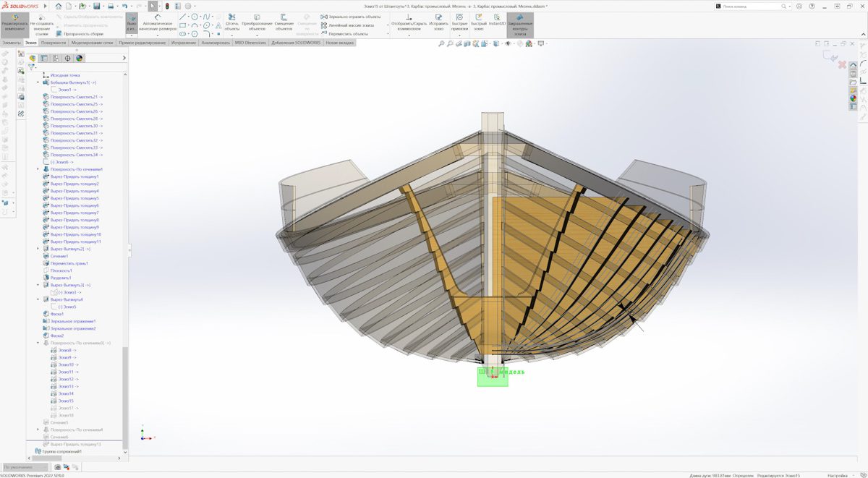868x478 pixels.
Task: Open the DisplayManager appearance sphere tab
Action: point(79,59)
